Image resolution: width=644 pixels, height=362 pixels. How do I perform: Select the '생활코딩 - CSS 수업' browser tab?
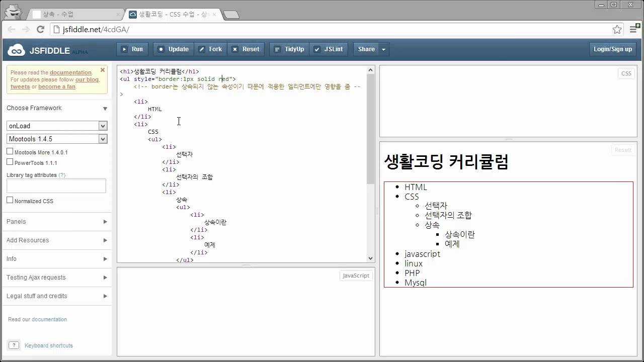coord(173,14)
